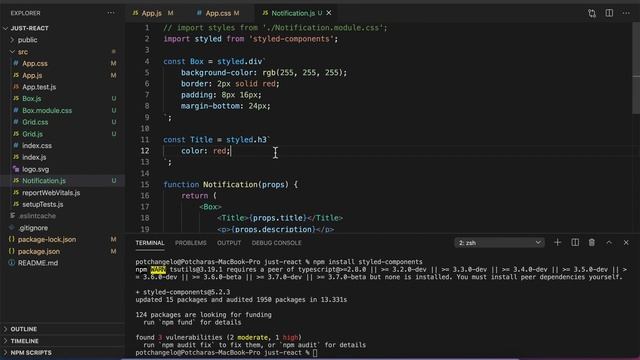Image resolution: width=640 pixels, height=360 pixels.
Task: Select the TERMINAL panel tab
Action: (150, 243)
